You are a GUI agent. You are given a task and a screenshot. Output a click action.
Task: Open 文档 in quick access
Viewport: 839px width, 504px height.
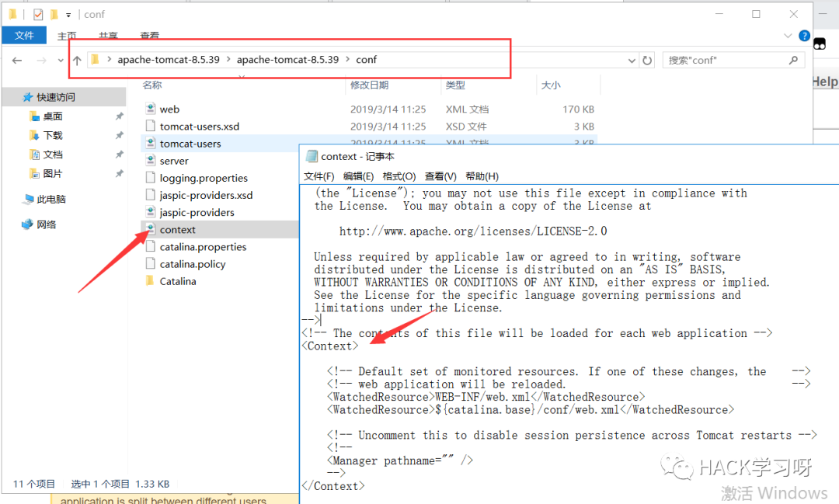[x=53, y=155]
